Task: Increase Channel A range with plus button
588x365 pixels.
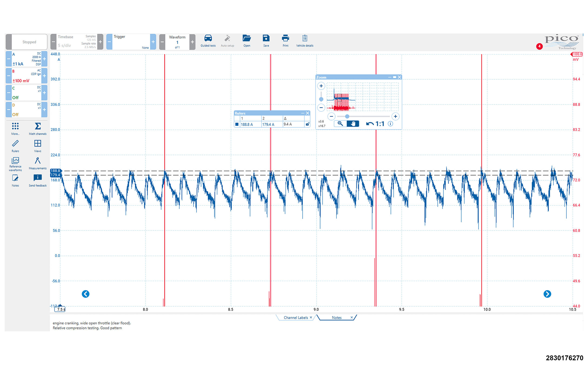Action: point(44,59)
